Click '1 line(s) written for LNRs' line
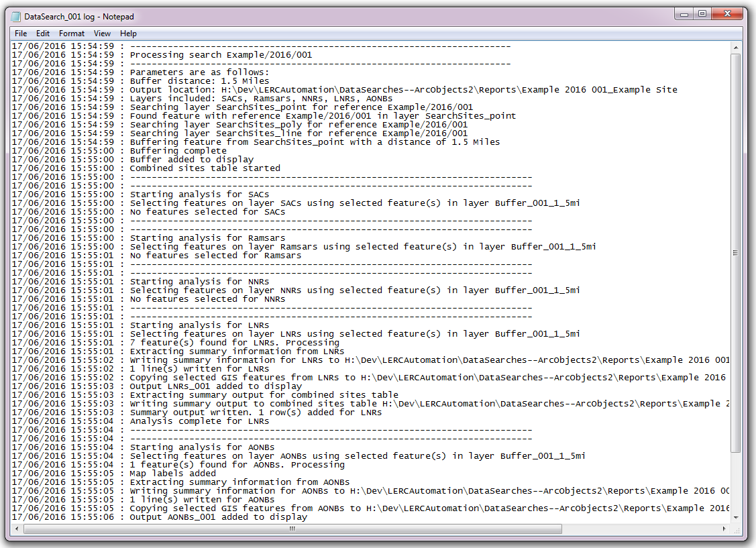756x548 pixels. point(140,369)
